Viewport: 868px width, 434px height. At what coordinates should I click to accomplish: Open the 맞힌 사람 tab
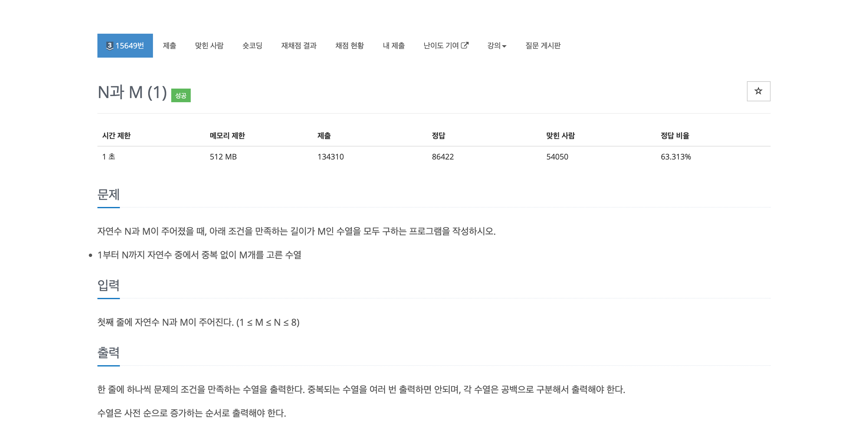click(210, 46)
